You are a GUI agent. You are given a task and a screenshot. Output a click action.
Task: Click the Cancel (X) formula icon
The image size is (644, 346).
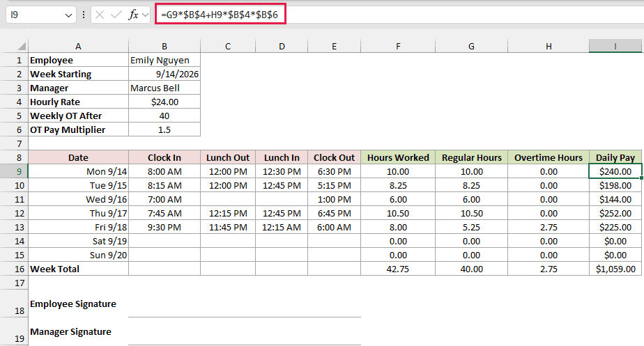100,15
